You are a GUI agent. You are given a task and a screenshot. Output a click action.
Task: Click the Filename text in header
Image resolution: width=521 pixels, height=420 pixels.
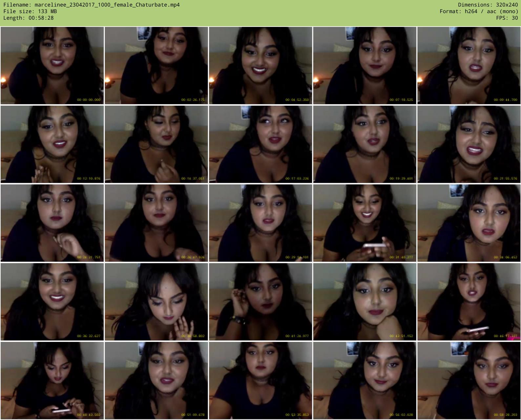92,5
